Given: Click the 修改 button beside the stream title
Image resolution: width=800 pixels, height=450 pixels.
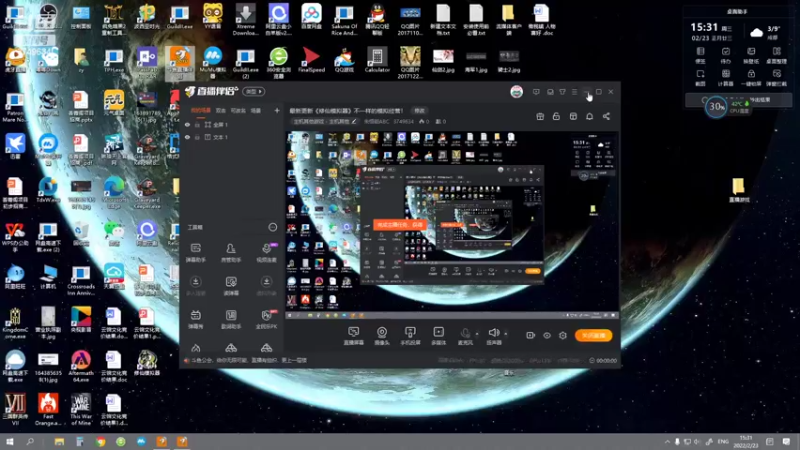Looking at the screenshot, I should [x=419, y=110].
